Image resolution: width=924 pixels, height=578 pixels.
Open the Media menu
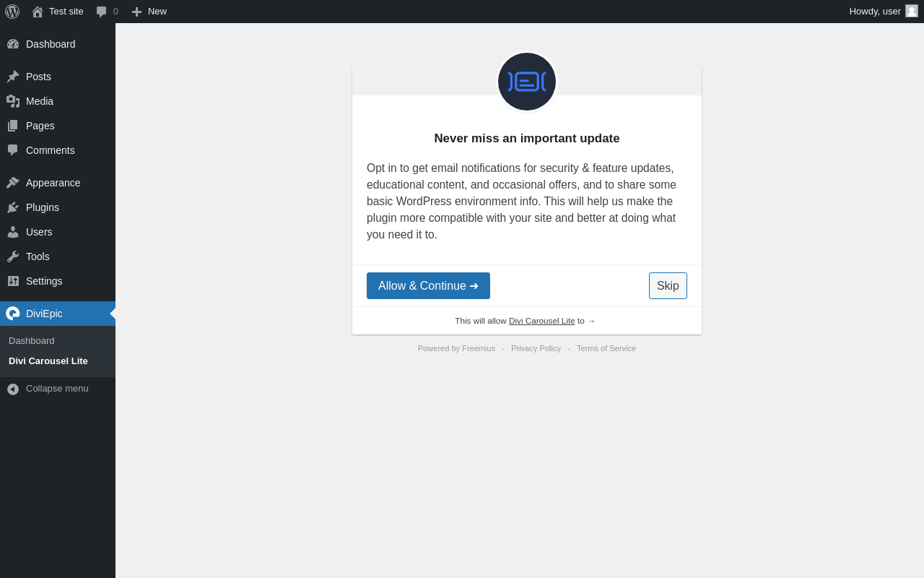pos(58,101)
